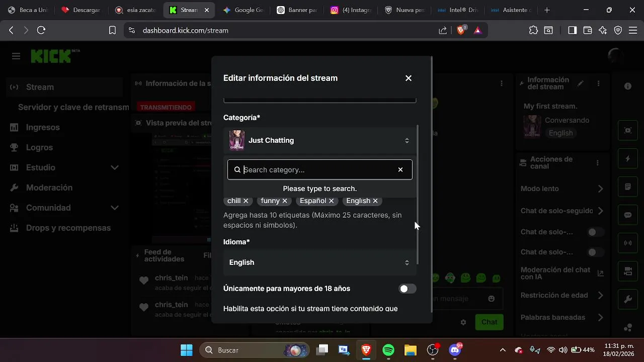Remove the chill tag
Image resolution: width=644 pixels, height=362 pixels.
coord(246,201)
